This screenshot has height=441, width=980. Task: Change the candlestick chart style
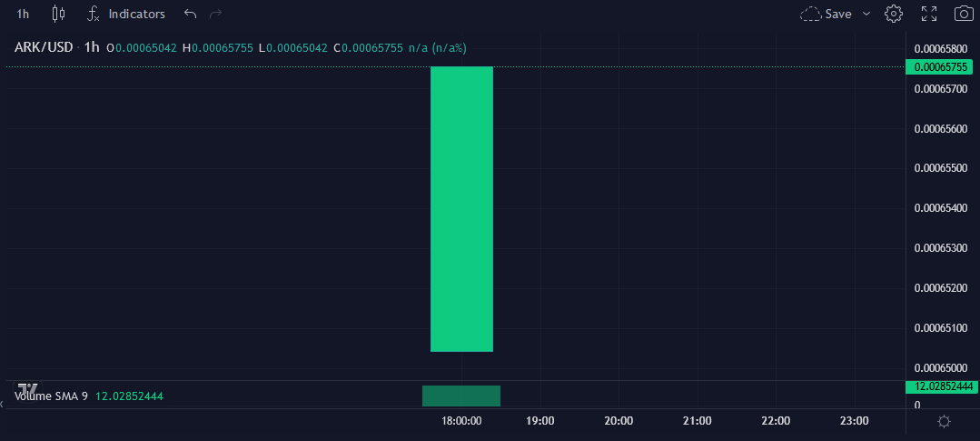tap(58, 14)
